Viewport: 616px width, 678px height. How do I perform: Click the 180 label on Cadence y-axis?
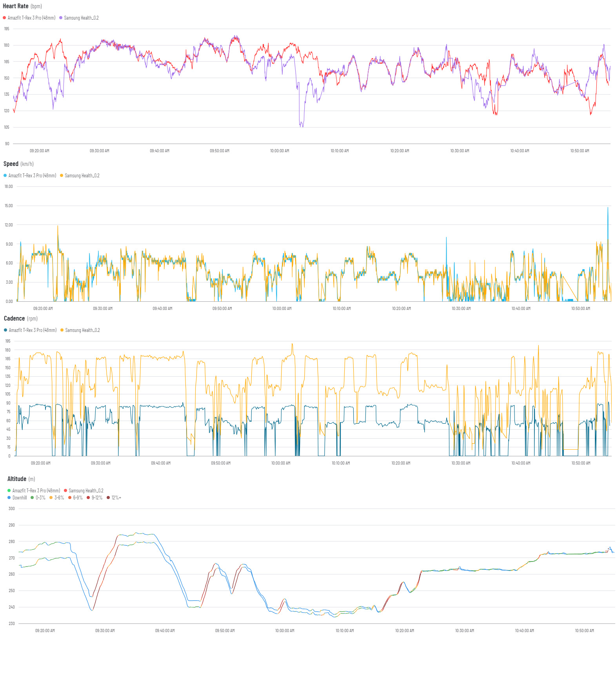coord(8,350)
